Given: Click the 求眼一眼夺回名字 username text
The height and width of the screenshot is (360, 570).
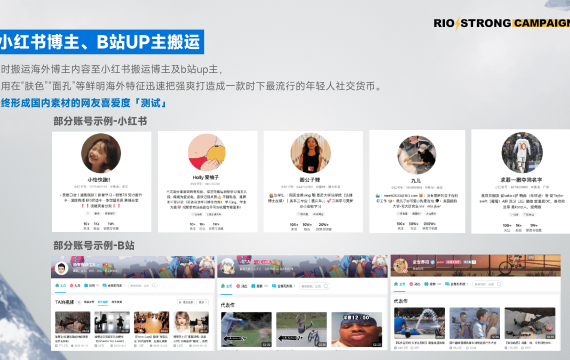Looking at the screenshot, I should click(x=521, y=180).
